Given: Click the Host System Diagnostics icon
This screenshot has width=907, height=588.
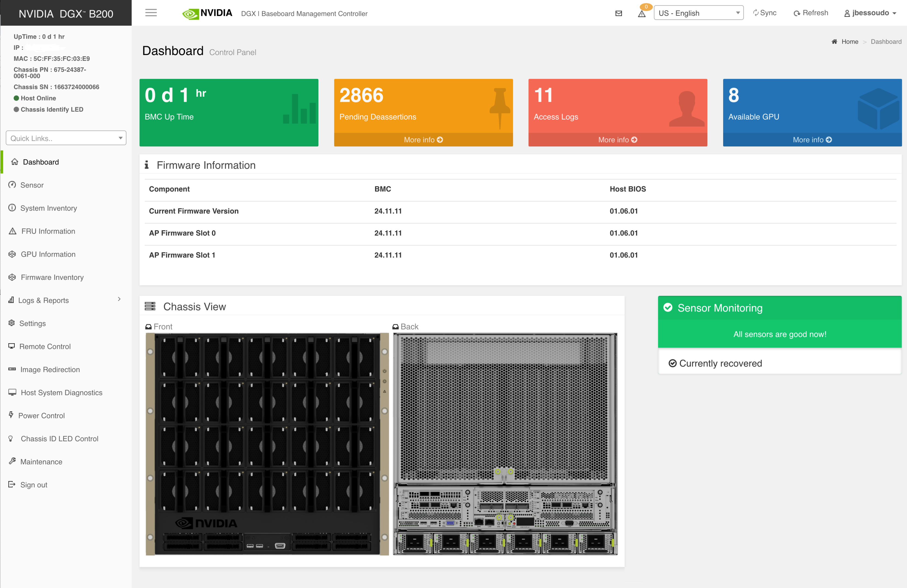Looking at the screenshot, I should pos(12,392).
